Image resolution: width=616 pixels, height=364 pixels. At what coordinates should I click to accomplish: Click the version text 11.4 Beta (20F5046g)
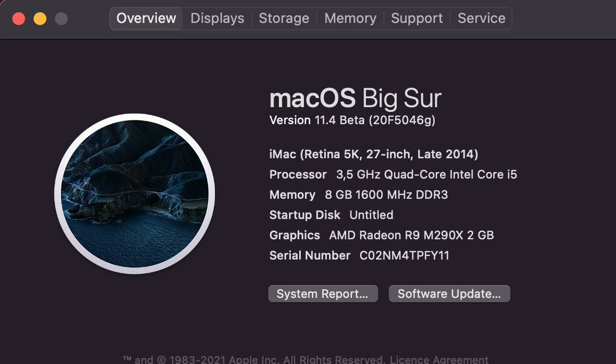(375, 120)
